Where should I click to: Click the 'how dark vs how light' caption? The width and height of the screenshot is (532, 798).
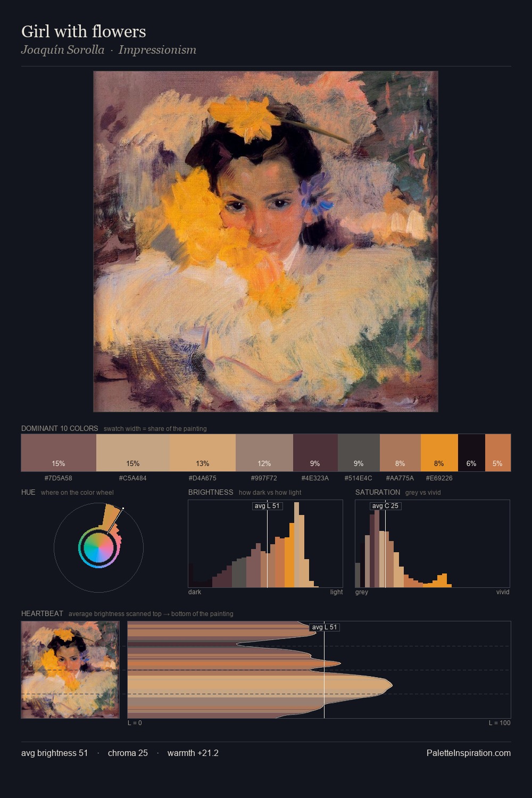tap(270, 492)
